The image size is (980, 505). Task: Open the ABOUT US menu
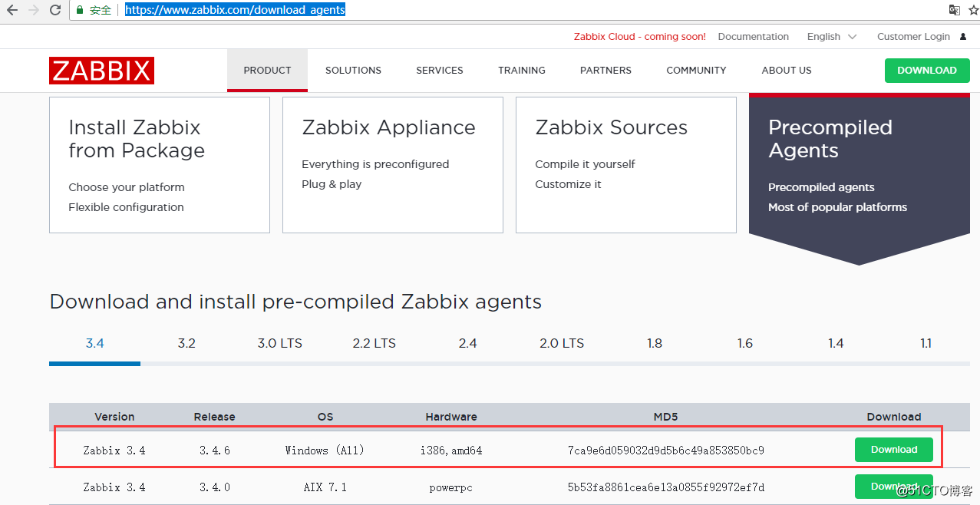[787, 71]
